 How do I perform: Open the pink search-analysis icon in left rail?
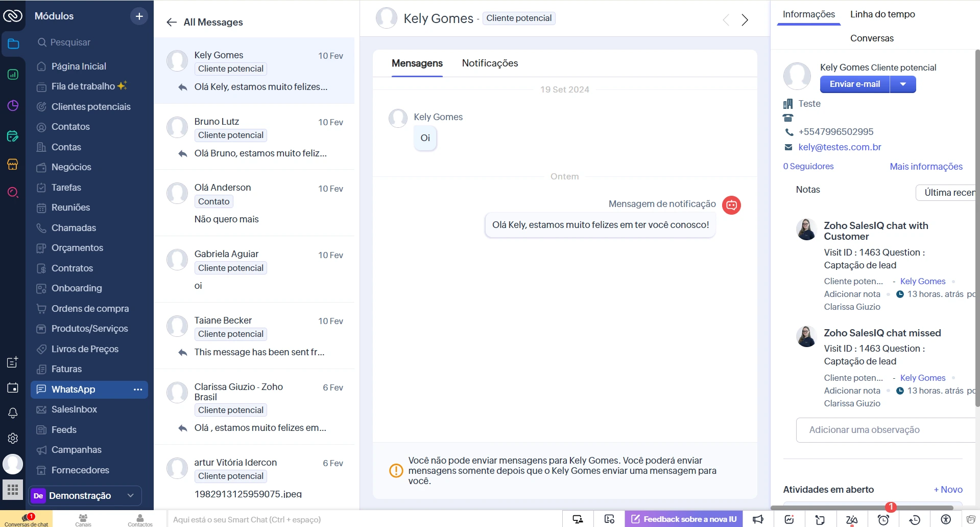click(x=13, y=193)
